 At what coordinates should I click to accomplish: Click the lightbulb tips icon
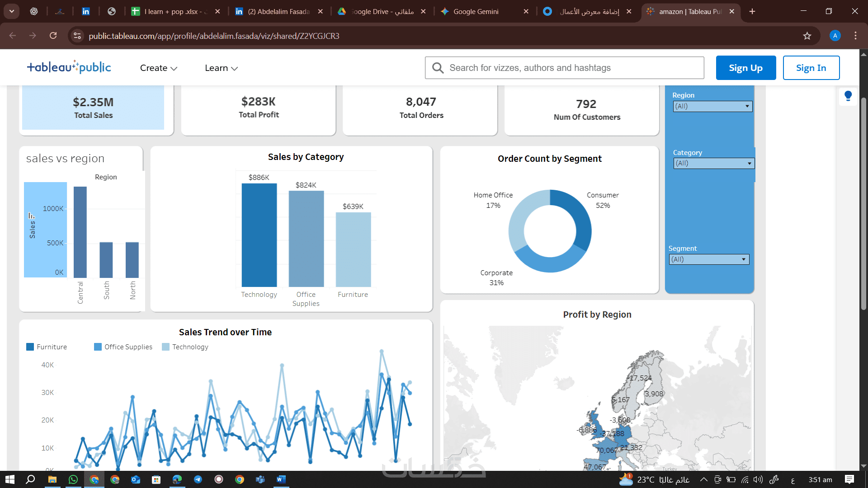coord(848,96)
